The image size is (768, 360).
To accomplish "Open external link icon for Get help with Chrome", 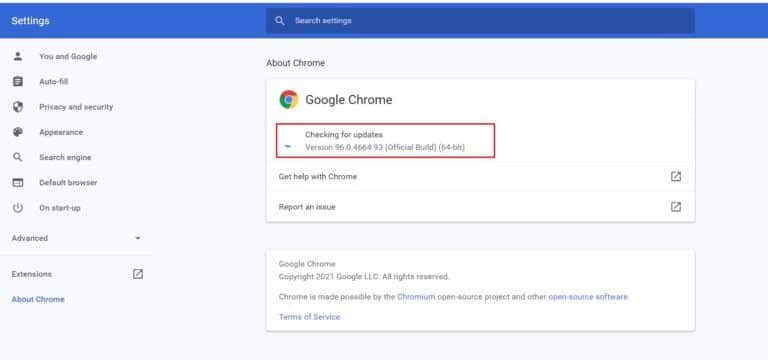I will click(675, 176).
